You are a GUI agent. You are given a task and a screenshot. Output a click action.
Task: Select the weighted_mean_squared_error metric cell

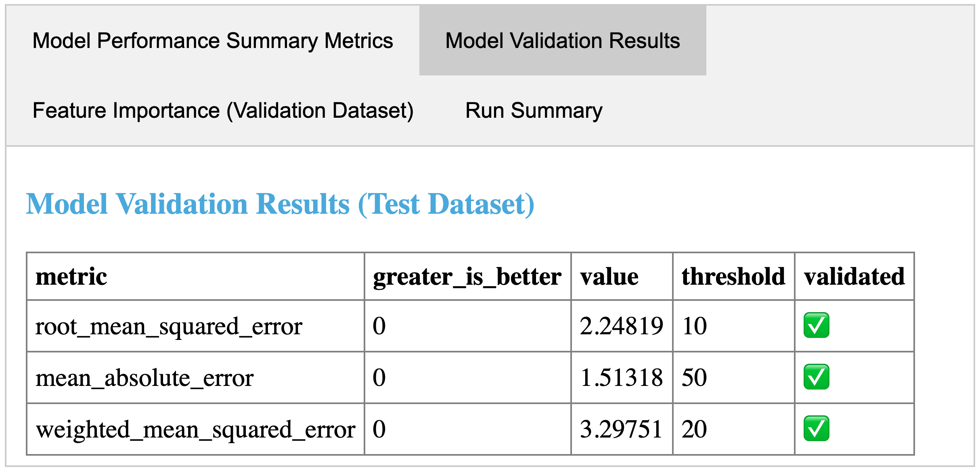195,429
